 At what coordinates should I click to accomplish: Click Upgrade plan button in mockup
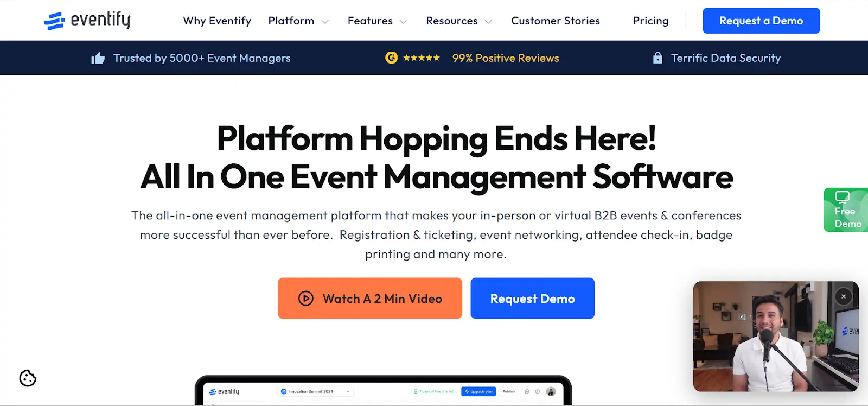[478, 391]
